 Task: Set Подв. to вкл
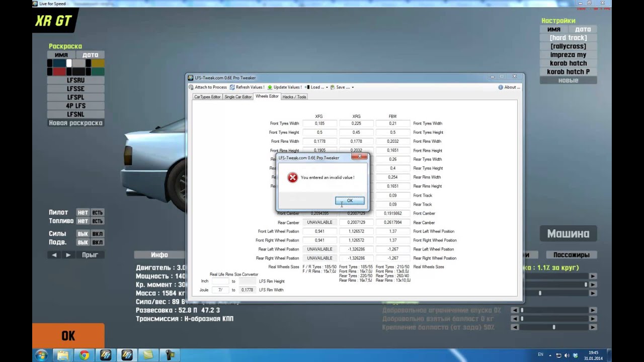point(97,242)
